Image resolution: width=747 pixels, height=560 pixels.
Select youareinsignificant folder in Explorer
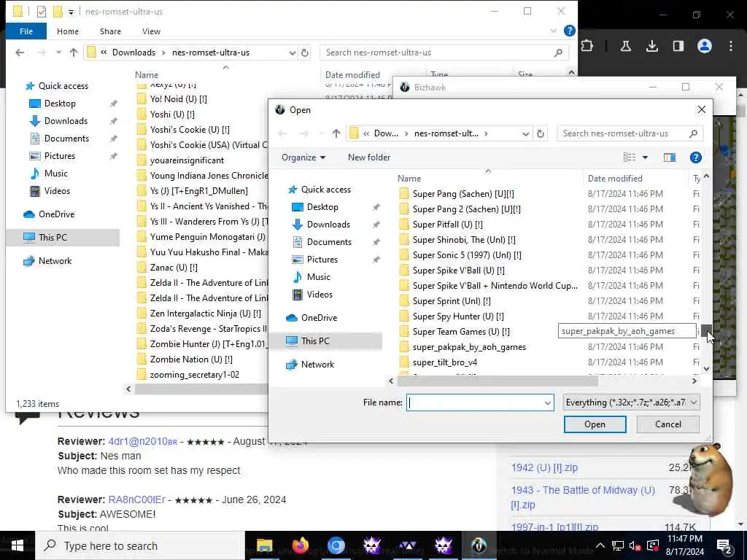187,160
